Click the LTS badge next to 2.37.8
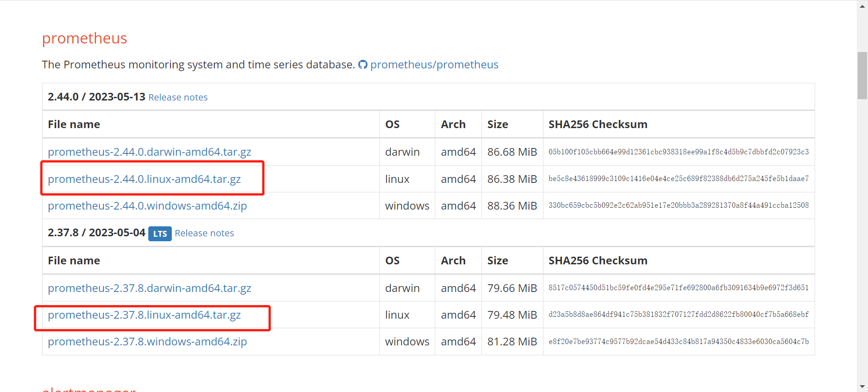This screenshot has width=868, height=392. [160, 234]
